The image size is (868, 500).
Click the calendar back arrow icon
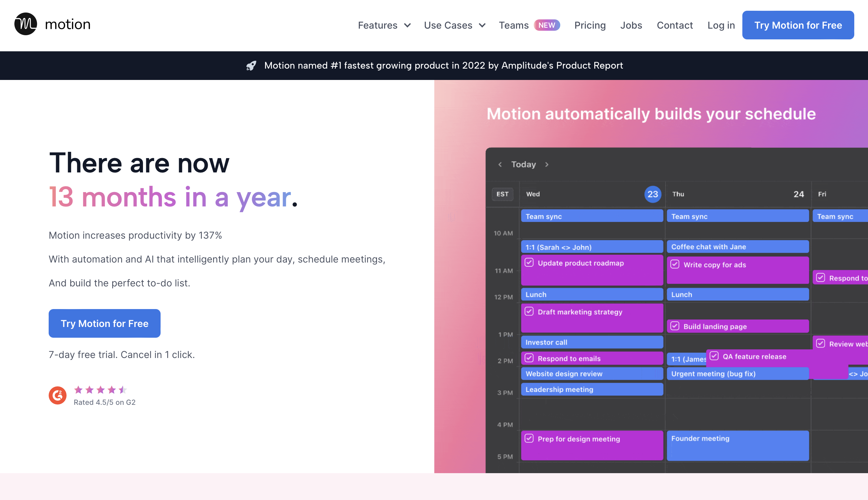coord(500,164)
